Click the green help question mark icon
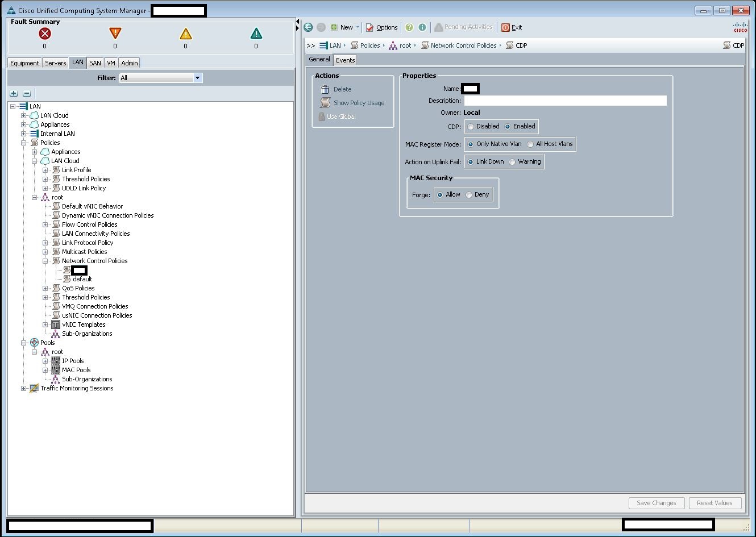This screenshot has height=537, width=756. click(x=409, y=27)
